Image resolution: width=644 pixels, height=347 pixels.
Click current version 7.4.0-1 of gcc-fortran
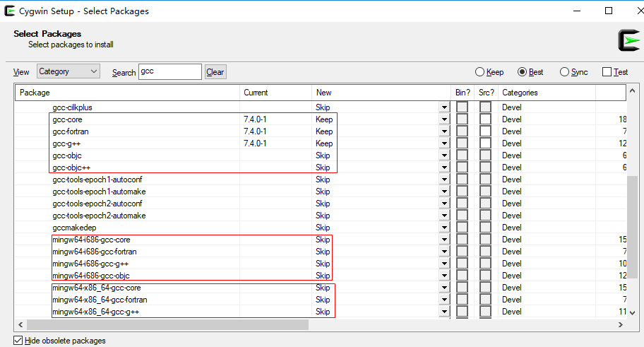tap(255, 131)
